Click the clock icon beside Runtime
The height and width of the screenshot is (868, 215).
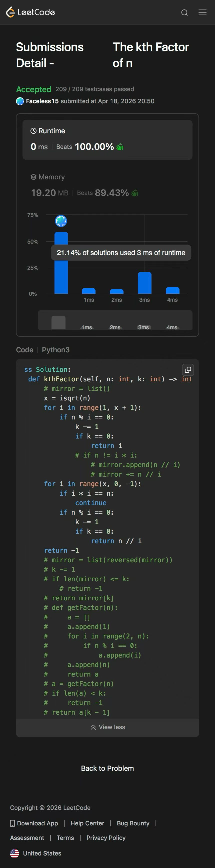point(33,131)
